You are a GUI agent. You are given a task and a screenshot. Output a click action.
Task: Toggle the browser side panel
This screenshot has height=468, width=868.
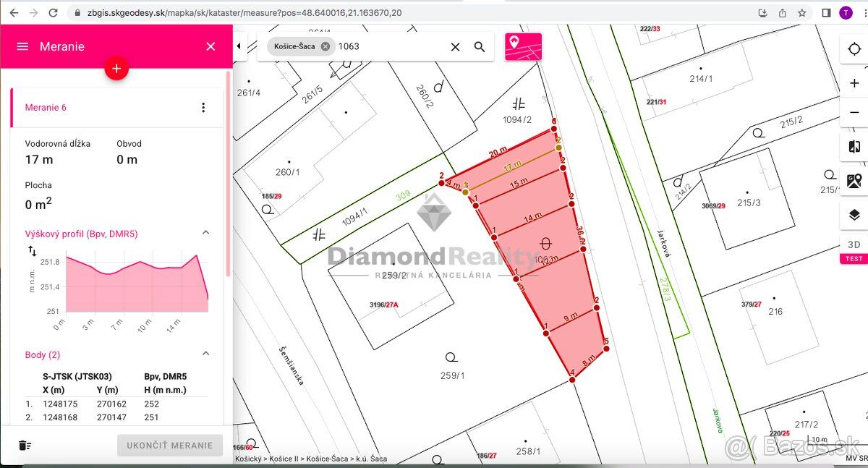826,13
